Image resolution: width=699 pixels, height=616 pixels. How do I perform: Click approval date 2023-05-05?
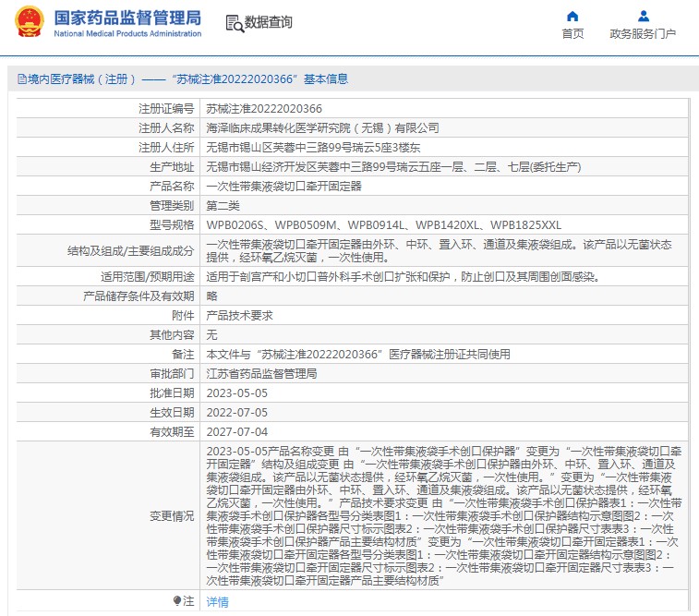[x=237, y=393]
